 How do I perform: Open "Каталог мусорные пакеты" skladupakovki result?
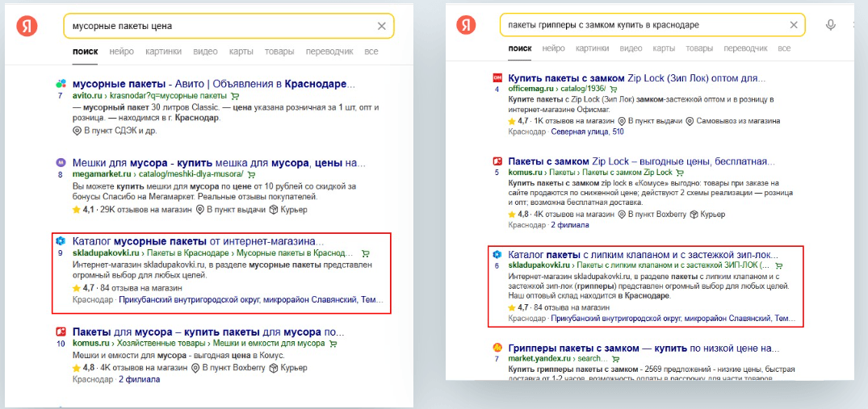click(198, 240)
